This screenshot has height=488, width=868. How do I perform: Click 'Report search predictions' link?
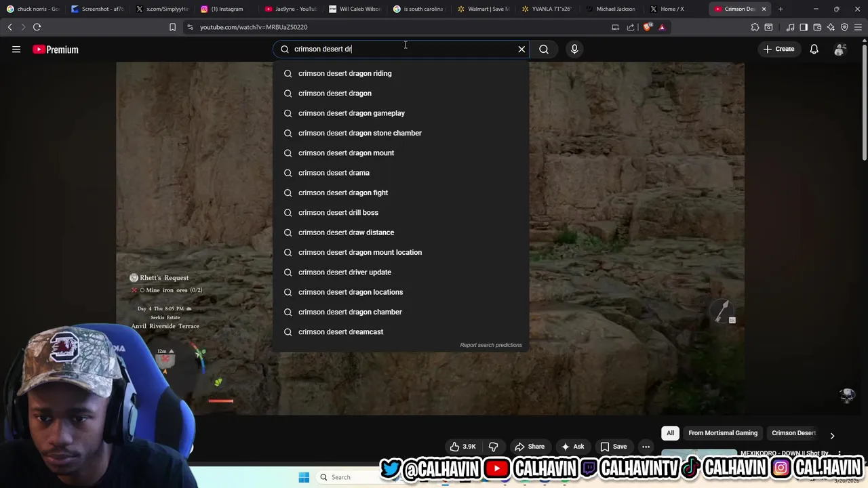491,345
